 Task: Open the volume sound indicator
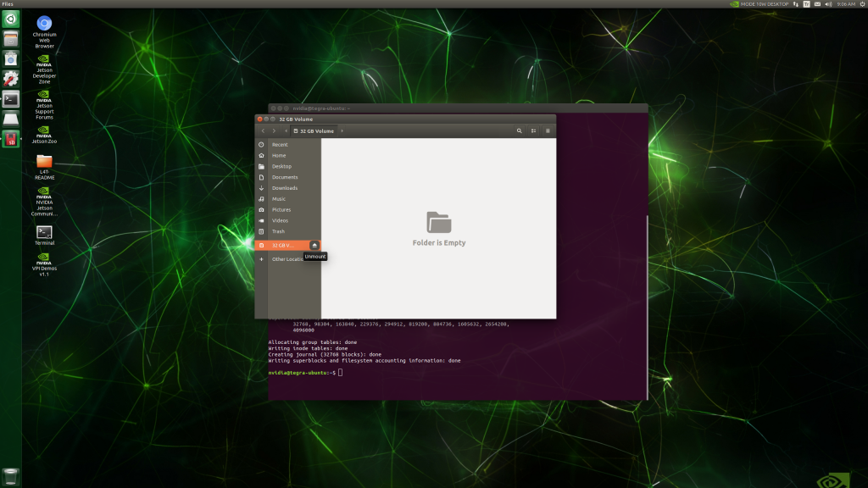click(826, 3)
